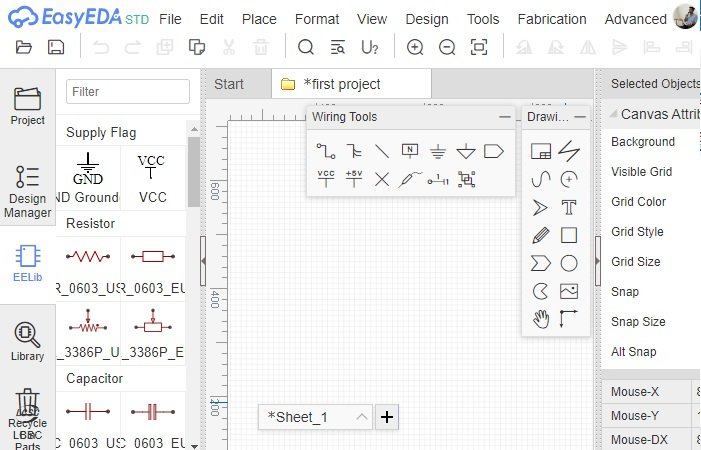Screen dimensions: 701x450
Task: Select the Sheet Setting drawing tool
Action: coord(541,151)
